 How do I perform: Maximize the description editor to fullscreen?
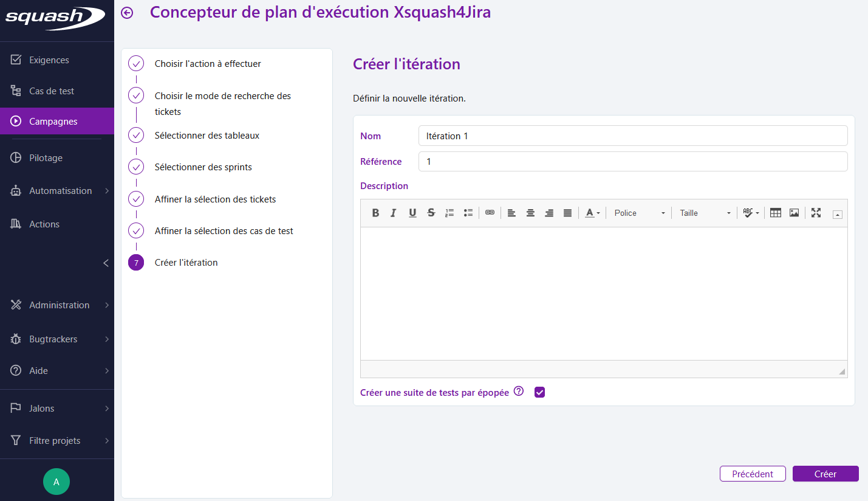coord(816,213)
